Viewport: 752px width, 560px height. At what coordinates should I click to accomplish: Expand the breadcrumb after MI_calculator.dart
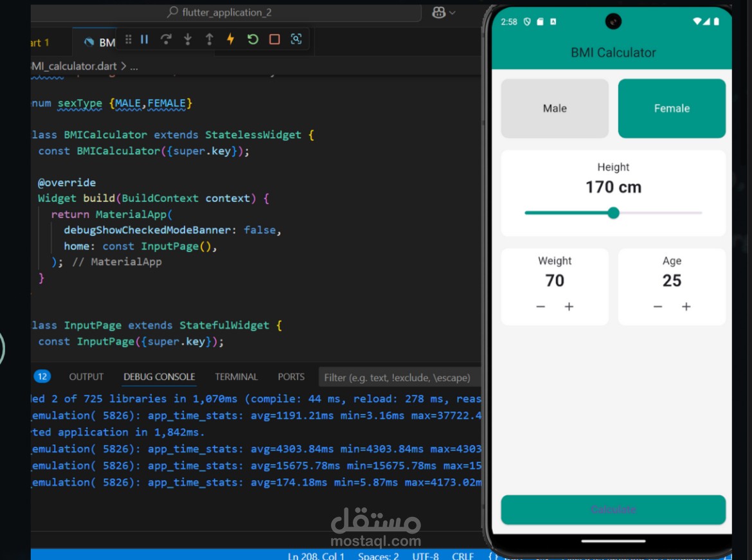point(134,67)
